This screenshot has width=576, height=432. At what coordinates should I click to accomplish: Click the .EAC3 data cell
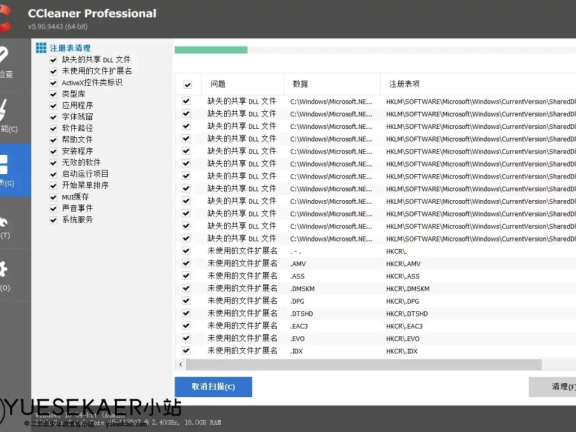pos(299,326)
